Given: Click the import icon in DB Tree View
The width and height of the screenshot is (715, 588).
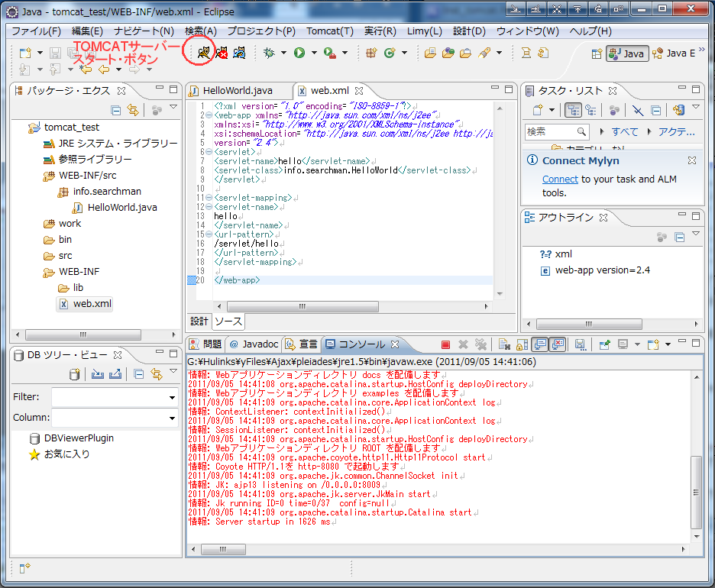Looking at the screenshot, I should pyautogui.click(x=97, y=374).
